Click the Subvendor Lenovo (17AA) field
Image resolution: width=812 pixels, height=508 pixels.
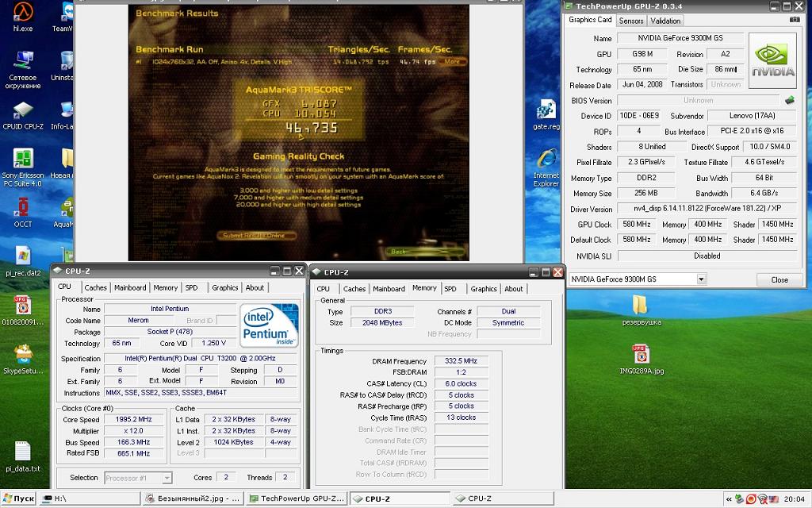[752, 116]
